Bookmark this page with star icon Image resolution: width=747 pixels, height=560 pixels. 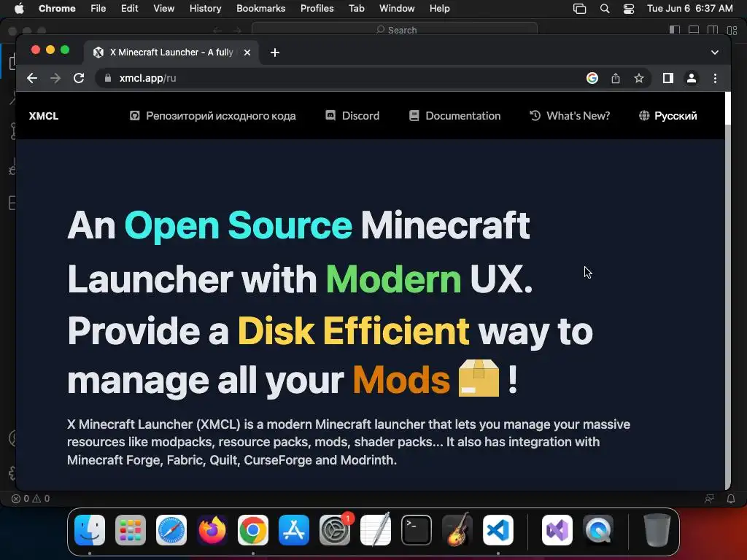click(x=639, y=78)
